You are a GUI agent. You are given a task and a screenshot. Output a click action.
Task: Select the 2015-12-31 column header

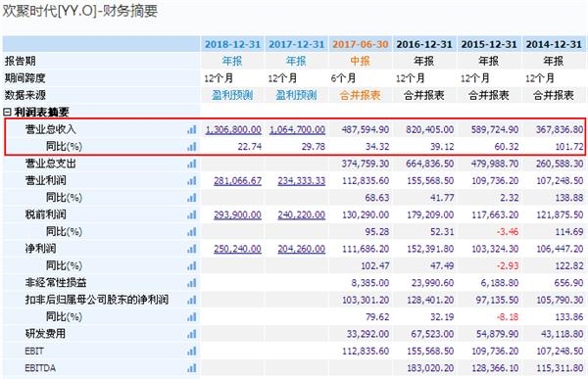pyautogui.click(x=489, y=44)
